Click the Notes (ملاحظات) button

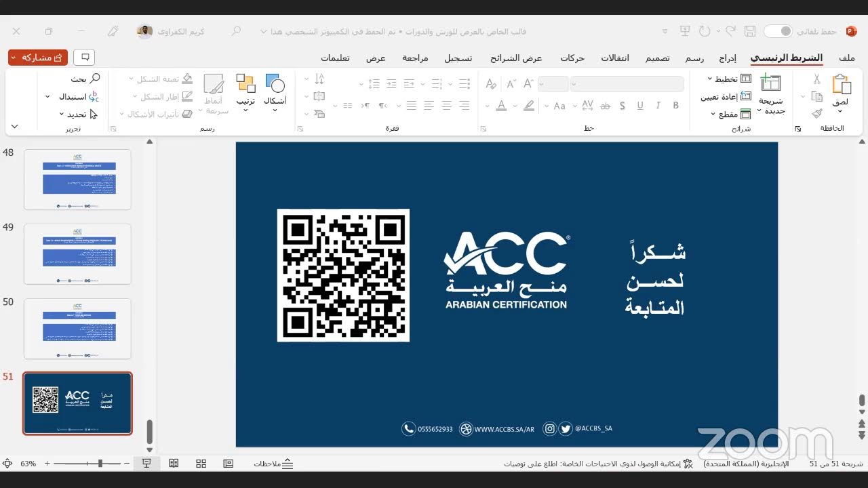click(274, 464)
